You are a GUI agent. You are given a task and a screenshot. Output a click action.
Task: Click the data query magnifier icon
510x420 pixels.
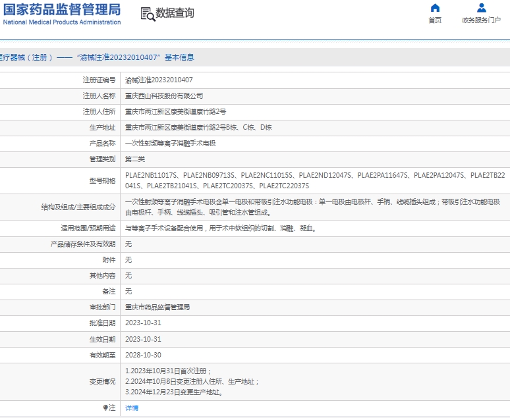click(148, 14)
